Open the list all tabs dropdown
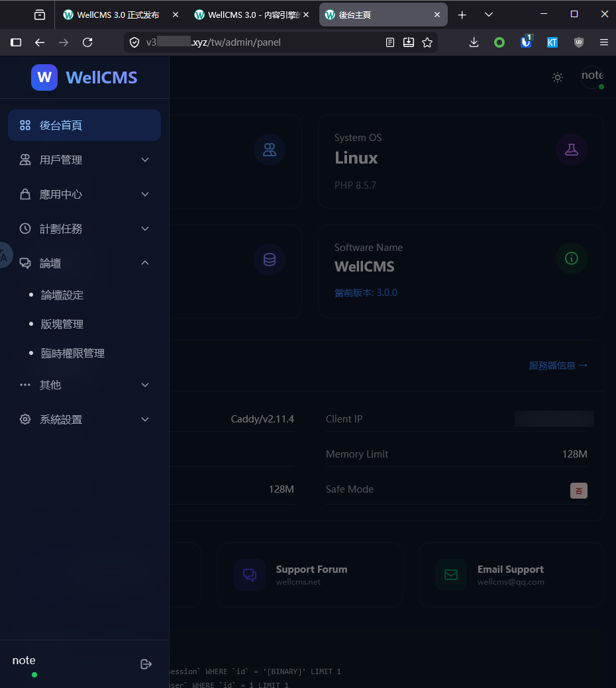616x688 pixels. 489,15
